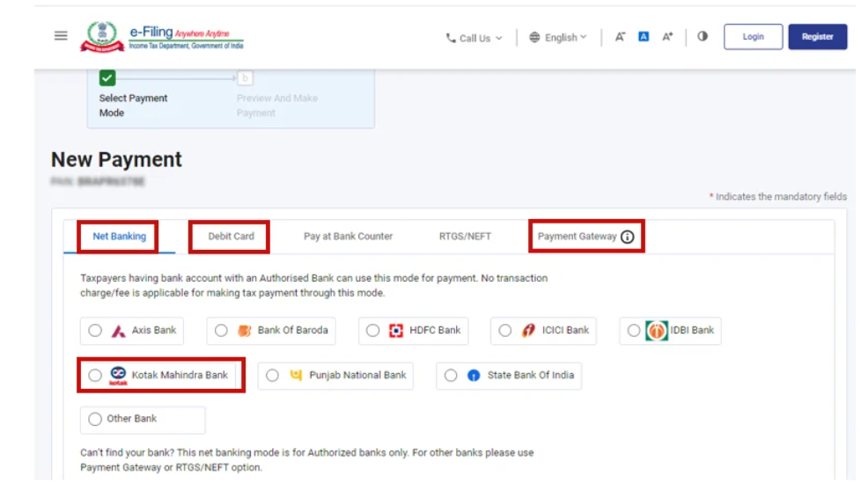Select Punjab National Bank radio button
The image size is (868, 491).
pos(272,376)
